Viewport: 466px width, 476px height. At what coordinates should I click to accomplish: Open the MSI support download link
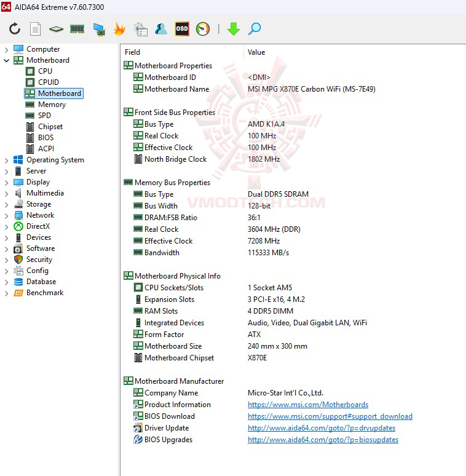tap(330, 416)
